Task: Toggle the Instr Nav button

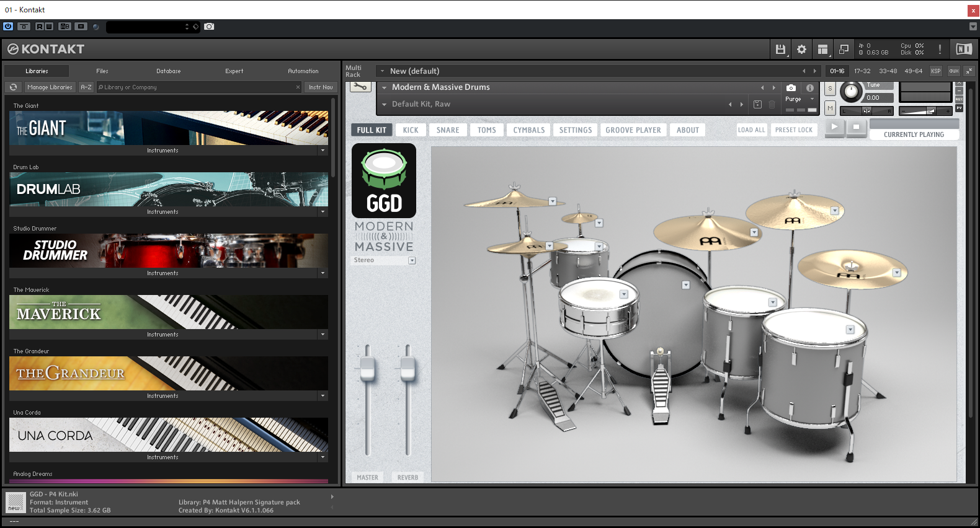Action: pos(321,87)
